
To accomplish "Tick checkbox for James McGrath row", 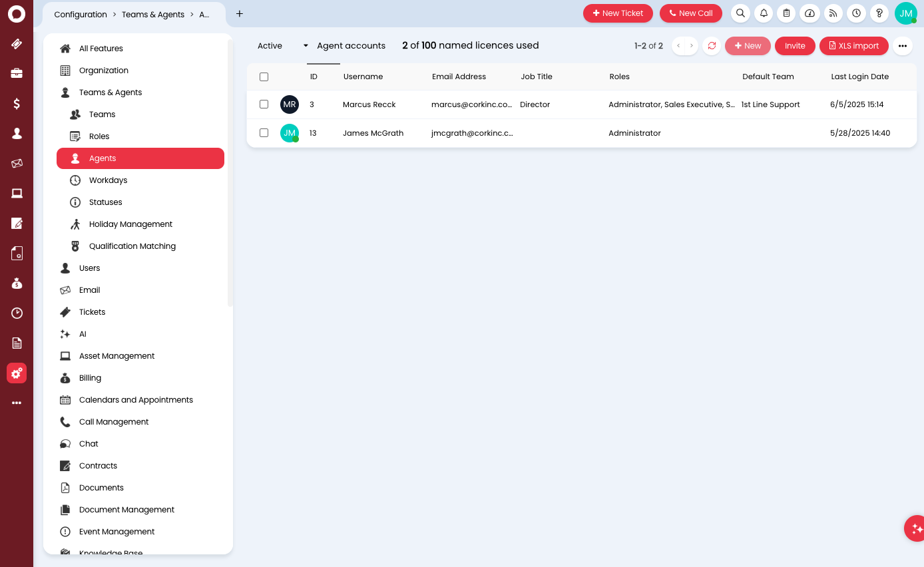I will coord(264,133).
